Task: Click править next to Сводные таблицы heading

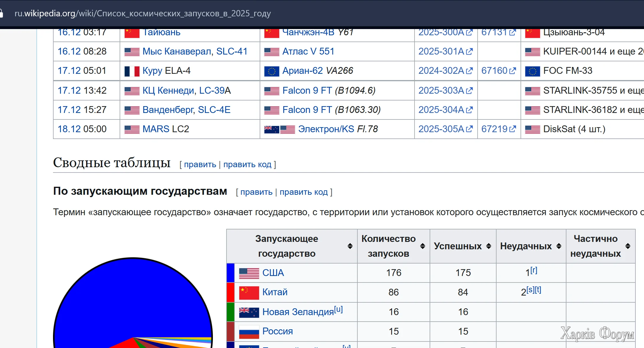Action: (200, 165)
